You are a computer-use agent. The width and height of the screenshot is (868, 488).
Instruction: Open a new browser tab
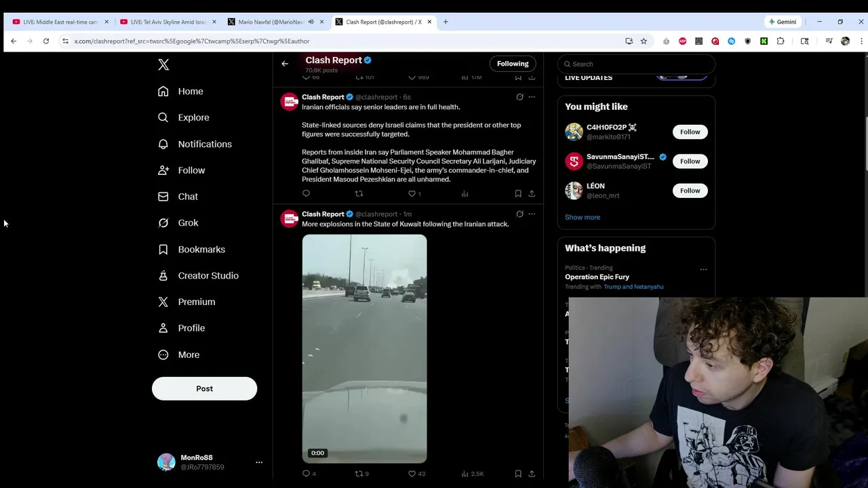click(446, 22)
